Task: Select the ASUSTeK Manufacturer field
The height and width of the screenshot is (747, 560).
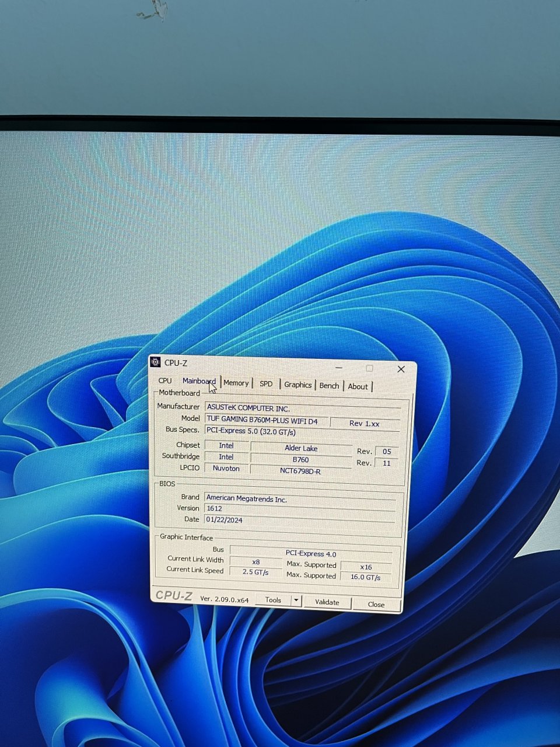Action: pos(301,409)
